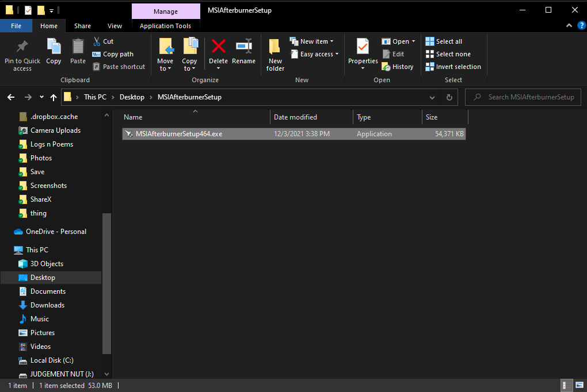Image resolution: width=587 pixels, height=392 pixels.
Task: Click the Edit button in Open group
Action: (x=393, y=54)
